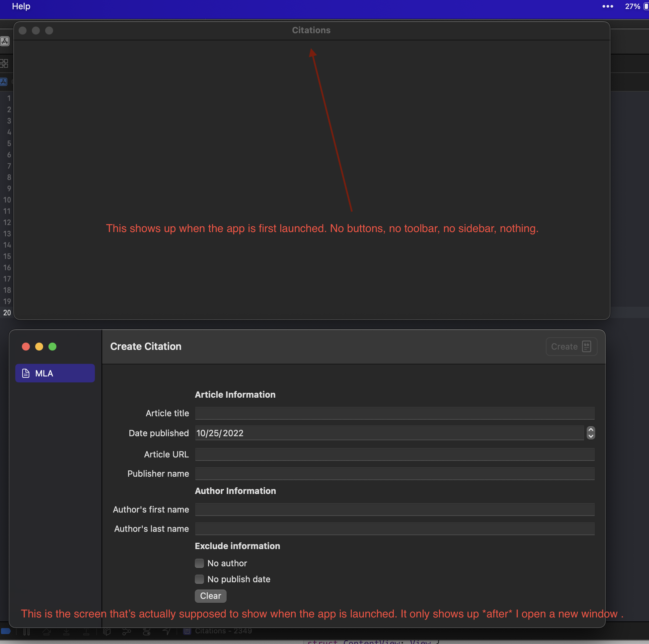The width and height of the screenshot is (649, 644).
Task: Open the debug memory graph icon
Action: [x=127, y=632]
